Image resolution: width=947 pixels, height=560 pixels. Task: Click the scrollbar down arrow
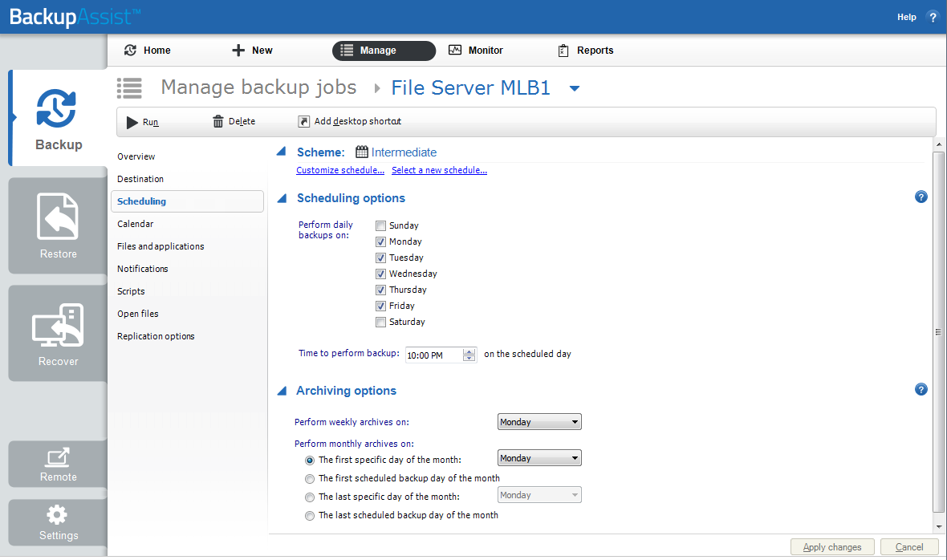[938, 527]
